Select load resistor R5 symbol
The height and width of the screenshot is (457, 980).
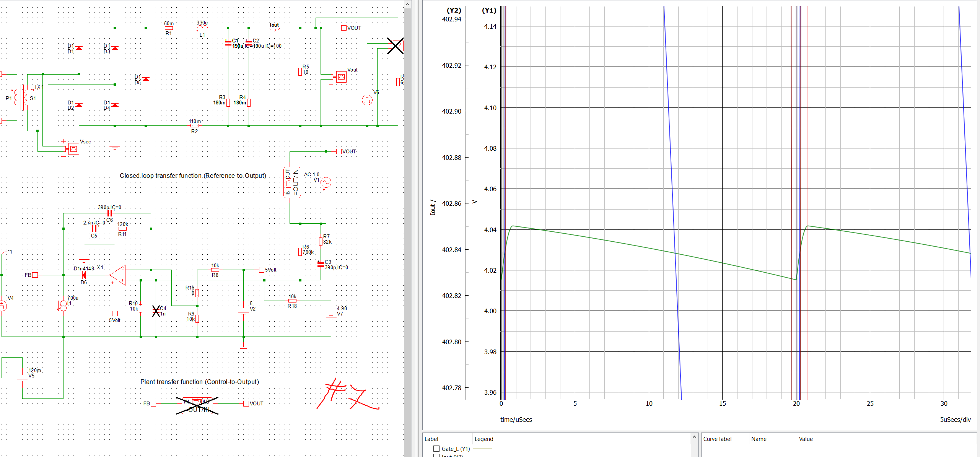pyautogui.click(x=300, y=72)
